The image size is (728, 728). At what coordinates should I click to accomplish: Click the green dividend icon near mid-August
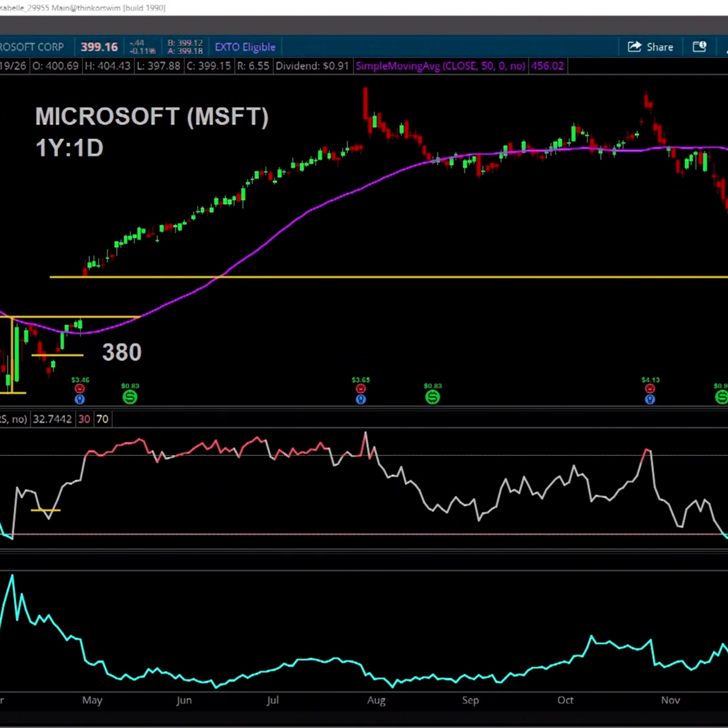pos(433,397)
